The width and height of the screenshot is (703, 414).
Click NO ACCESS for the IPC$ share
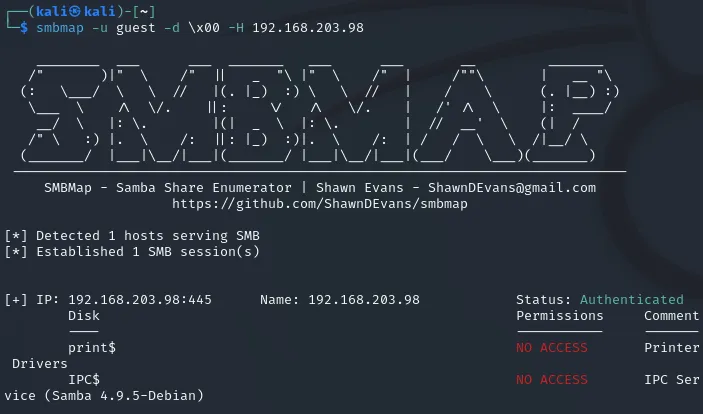tap(551, 379)
